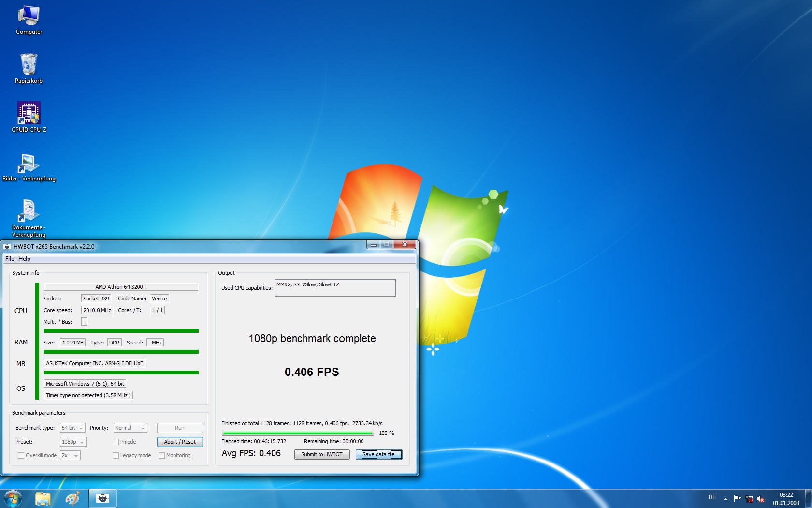Click the Socket 939 value
Screen dimensions: 812x508
click(96, 299)
